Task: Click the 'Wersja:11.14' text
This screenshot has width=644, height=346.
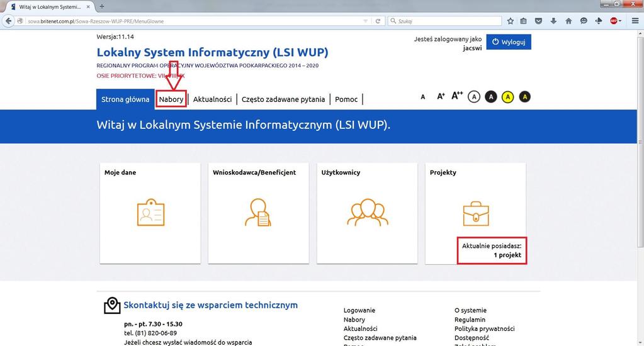Action: pos(115,36)
